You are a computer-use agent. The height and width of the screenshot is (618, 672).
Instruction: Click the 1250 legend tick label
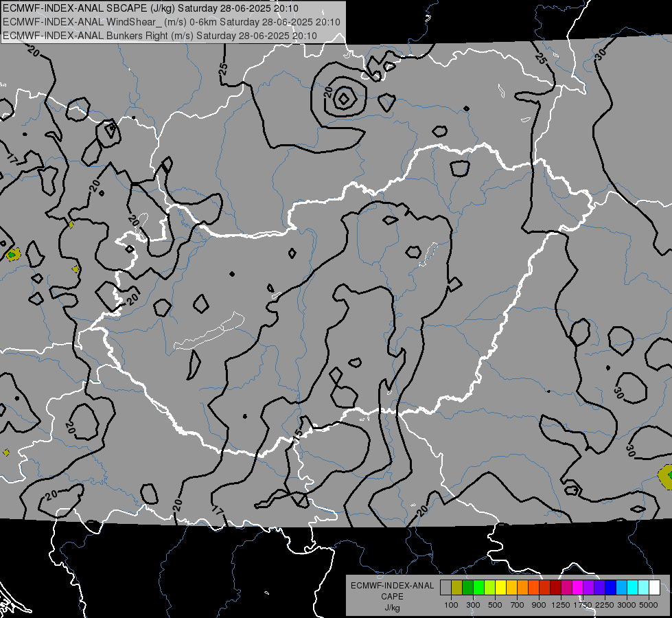pos(561,605)
